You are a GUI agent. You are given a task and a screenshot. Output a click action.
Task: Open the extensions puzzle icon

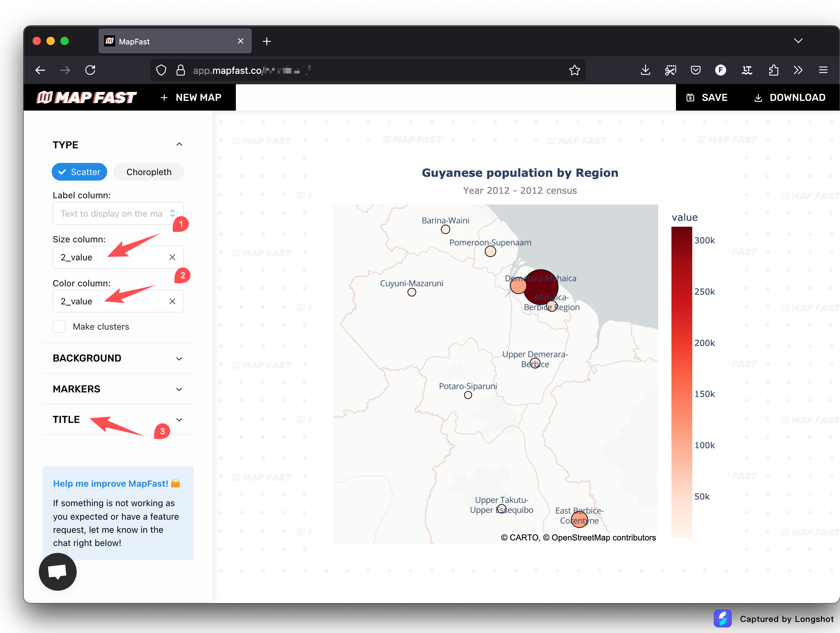click(x=773, y=70)
